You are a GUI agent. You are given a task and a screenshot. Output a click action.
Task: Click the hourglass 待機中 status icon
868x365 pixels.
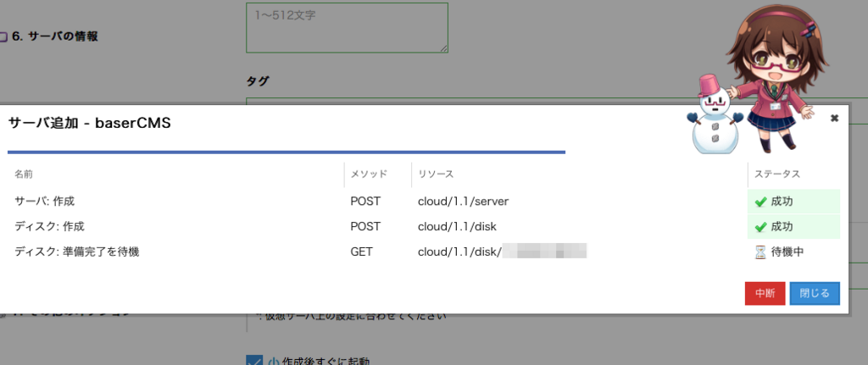[x=761, y=252]
